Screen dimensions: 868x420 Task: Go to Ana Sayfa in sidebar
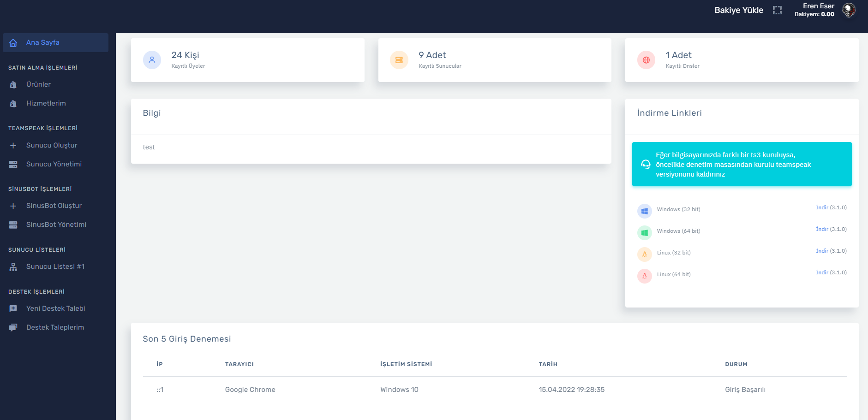click(x=43, y=42)
